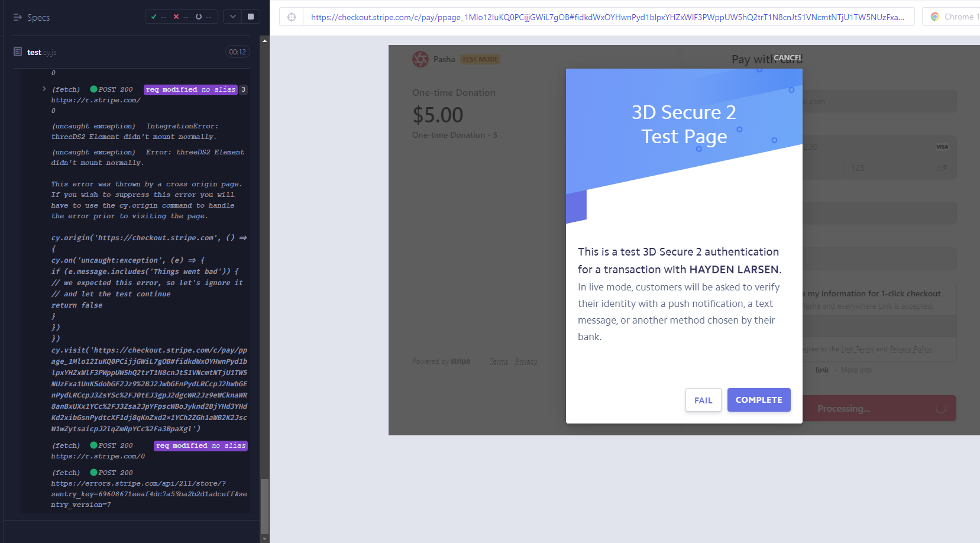The height and width of the screenshot is (543, 980).
Task: Click the CVC card icon in the card field
Action: 943,167
